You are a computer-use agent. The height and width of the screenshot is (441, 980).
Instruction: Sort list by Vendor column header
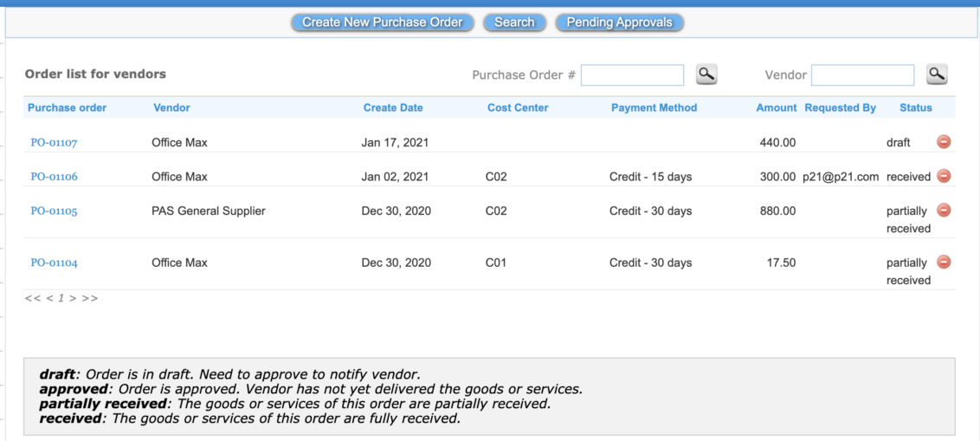click(x=171, y=107)
